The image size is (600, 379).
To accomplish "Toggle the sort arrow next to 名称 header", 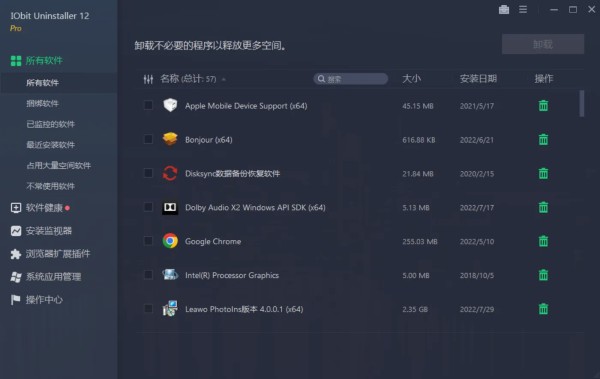I will click(224, 79).
